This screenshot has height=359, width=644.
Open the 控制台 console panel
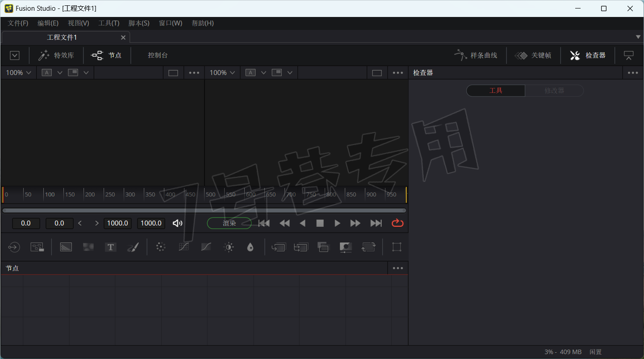[158, 55]
